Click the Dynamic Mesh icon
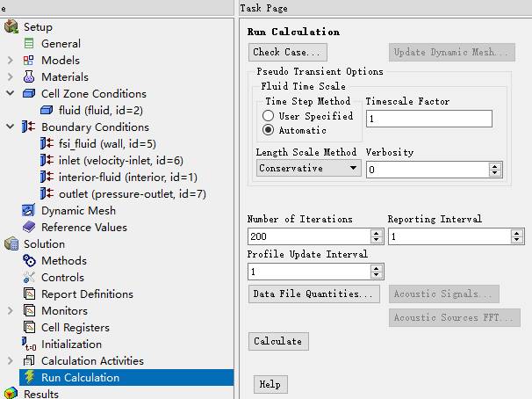The image size is (532, 399). [29, 211]
